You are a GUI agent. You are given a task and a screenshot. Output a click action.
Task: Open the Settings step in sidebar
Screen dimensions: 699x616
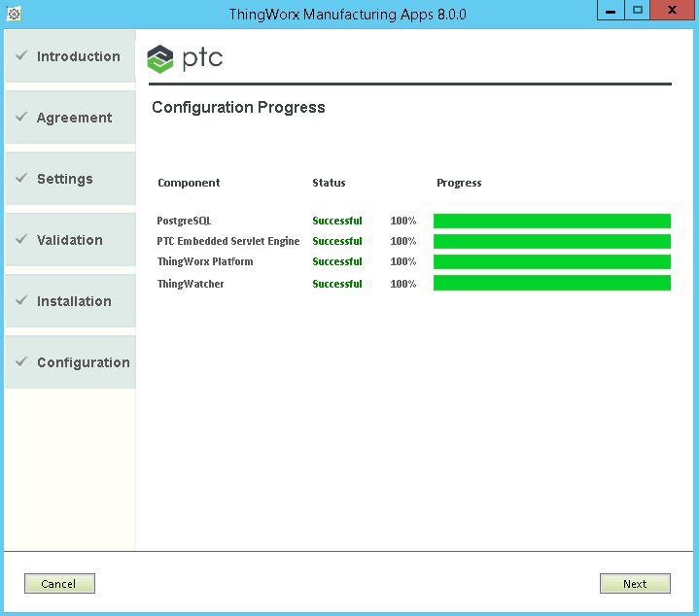(x=70, y=179)
